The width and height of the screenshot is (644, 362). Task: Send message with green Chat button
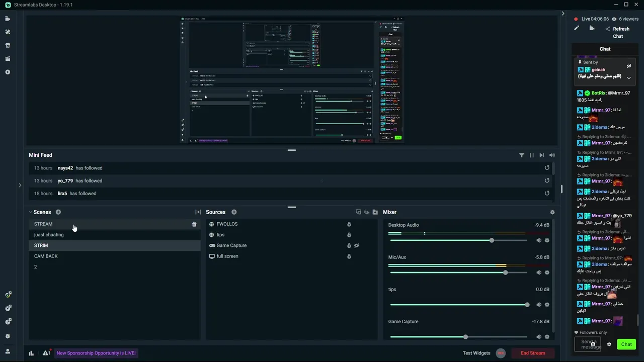click(x=626, y=344)
